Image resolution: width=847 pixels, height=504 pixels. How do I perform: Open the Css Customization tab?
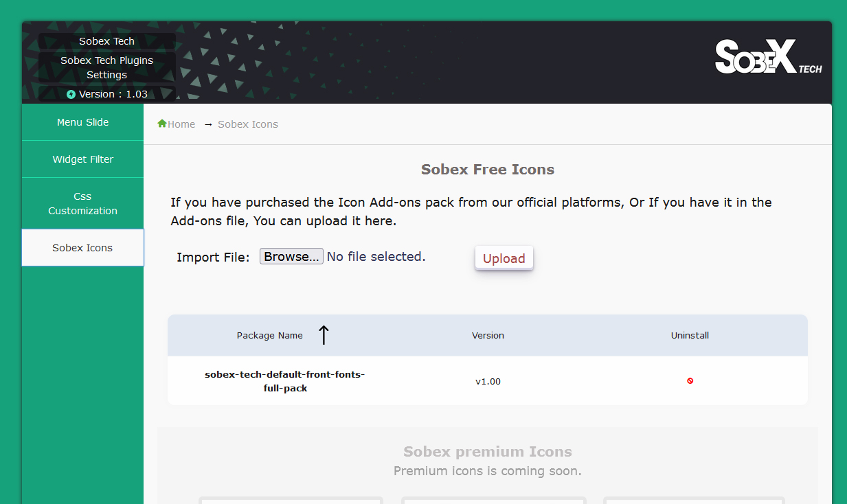click(83, 203)
